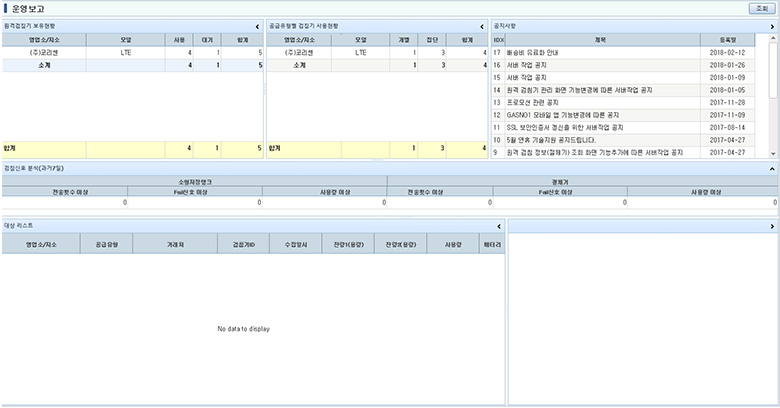This screenshot has width=780, height=408.
Task: Sort notices by 제목 column header
Action: pyautogui.click(x=600, y=39)
